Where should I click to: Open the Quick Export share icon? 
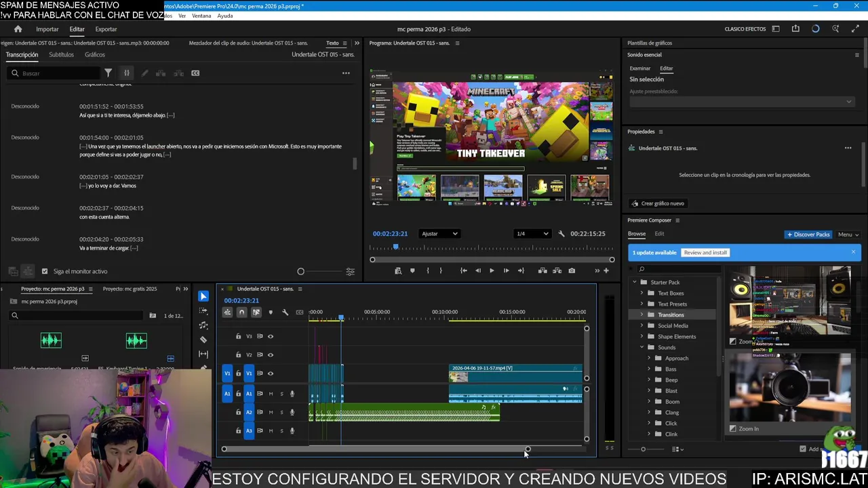tap(795, 29)
